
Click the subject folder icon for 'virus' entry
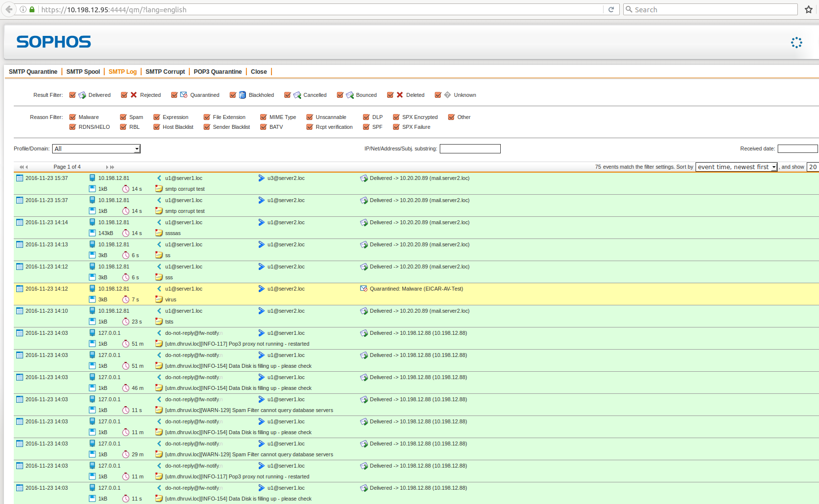pyautogui.click(x=159, y=299)
